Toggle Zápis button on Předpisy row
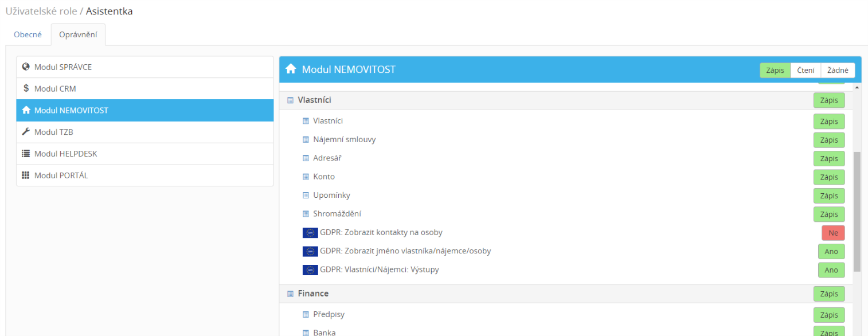Image resolution: width=868 pixels, height=336 pixels. click(x=829, y=315)
